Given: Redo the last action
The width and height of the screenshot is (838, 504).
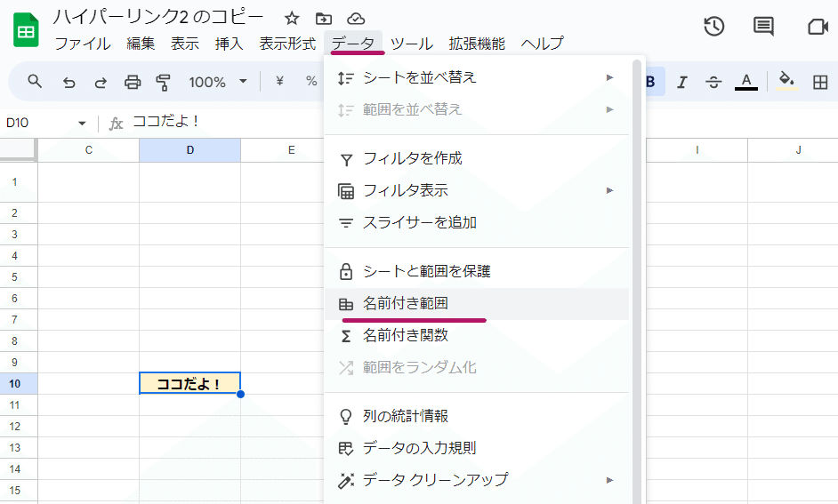Looking at the screenshot, I should click(101, 82).
